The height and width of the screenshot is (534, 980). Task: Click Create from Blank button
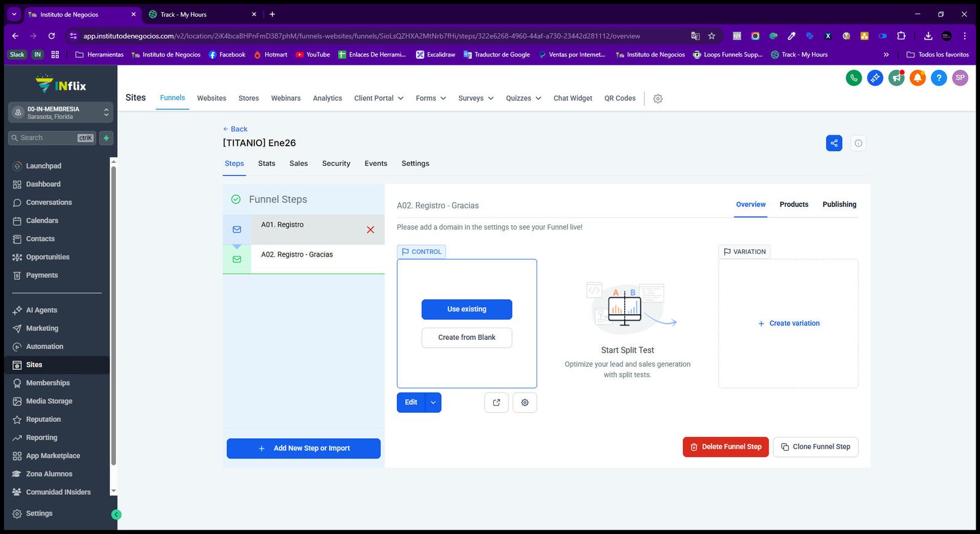point(467,337)
